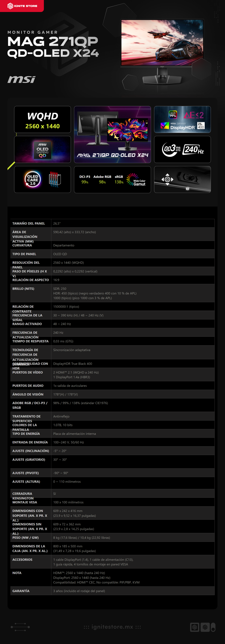The width and height of the screenshot is (225, 644).
Task: Visit the ignitestore.mx link in the footer
Action: point(112,627)
